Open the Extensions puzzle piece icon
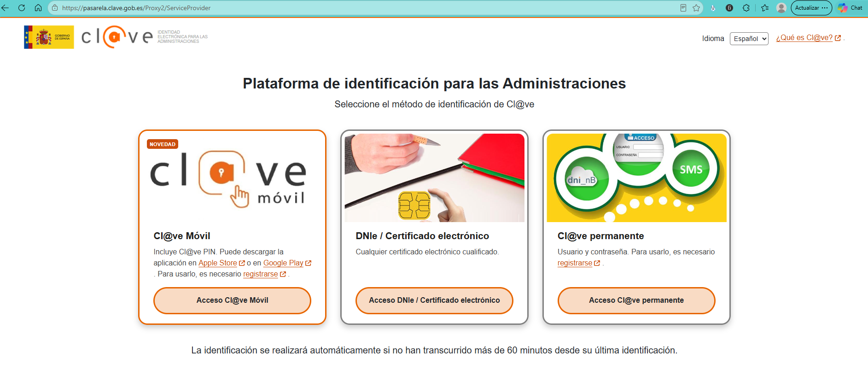868x382 pixels. tap(746, 8)
